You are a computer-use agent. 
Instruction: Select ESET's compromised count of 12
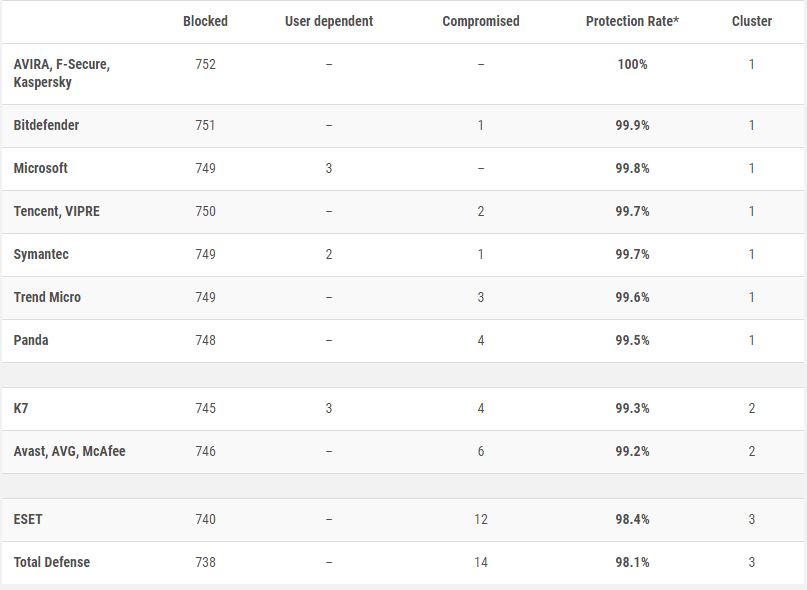click(x=481, y=519)
